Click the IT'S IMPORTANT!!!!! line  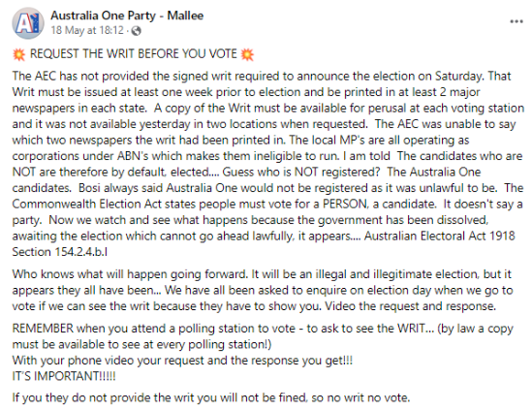pyautogui.click(x=64, y=376)
